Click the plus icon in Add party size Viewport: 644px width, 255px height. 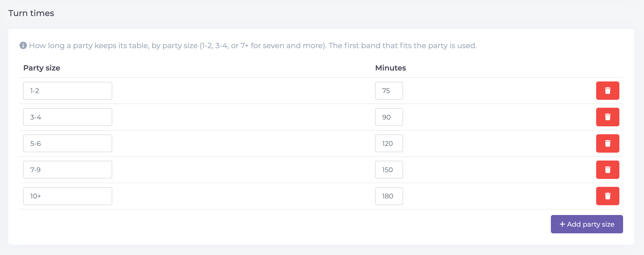(x=562, y=224)
